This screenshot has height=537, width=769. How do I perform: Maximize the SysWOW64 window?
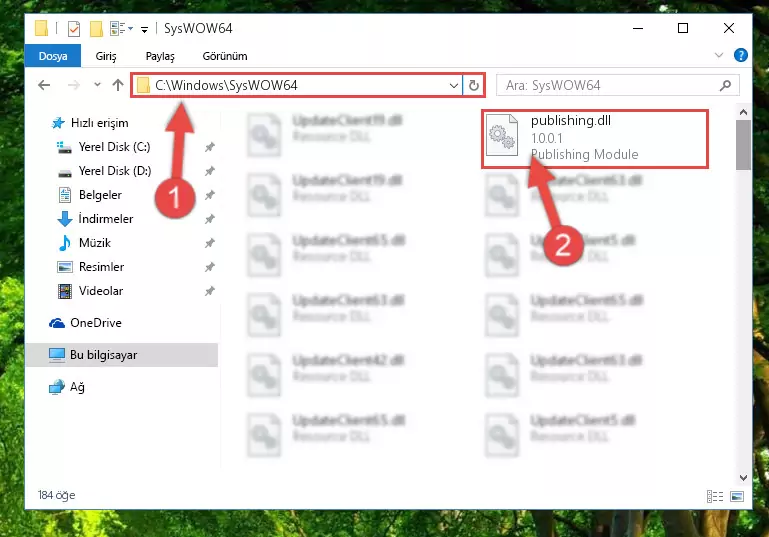(x=683, y=28)
